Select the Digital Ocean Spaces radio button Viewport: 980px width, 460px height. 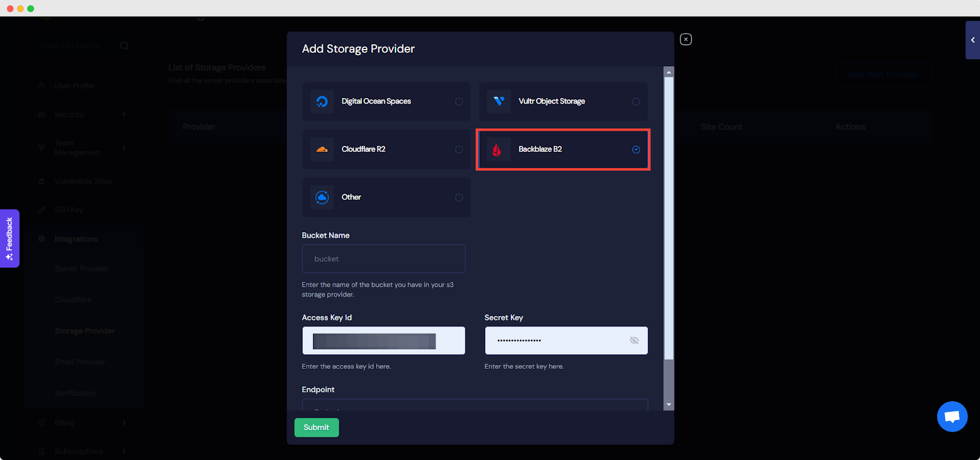pos(459,102)
